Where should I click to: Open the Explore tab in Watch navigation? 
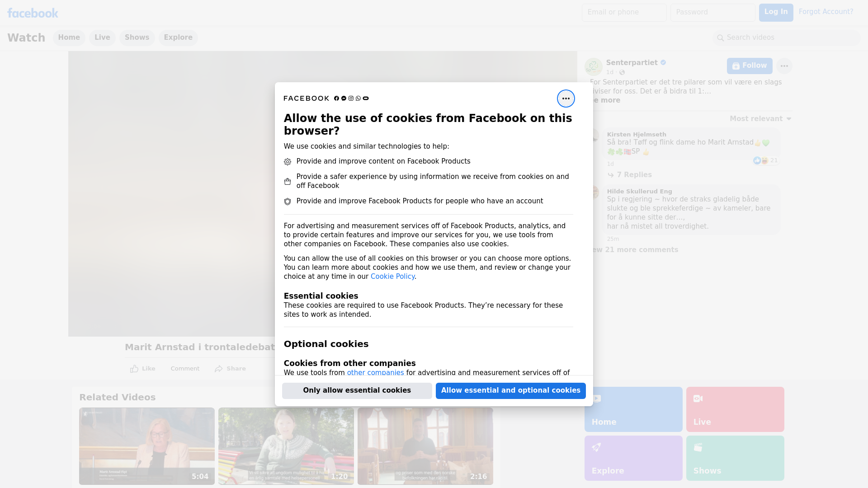pyautogui.click(x=178, y=38)
